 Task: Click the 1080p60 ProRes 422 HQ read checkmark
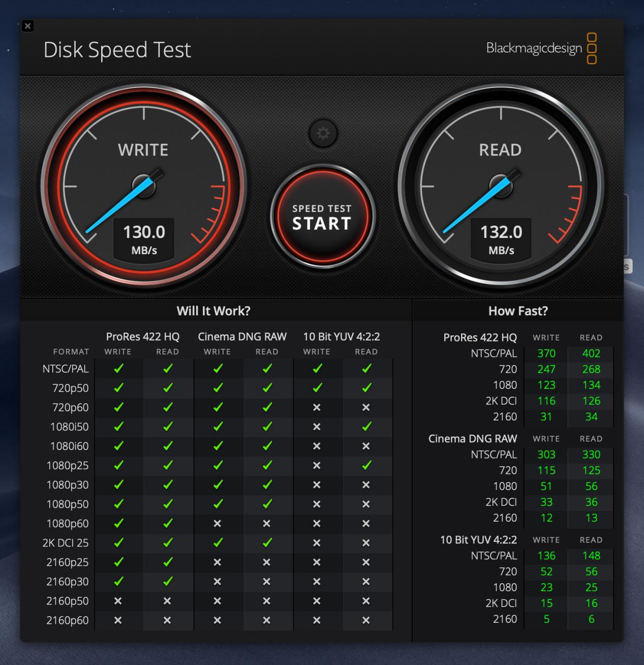click(168, 523)
